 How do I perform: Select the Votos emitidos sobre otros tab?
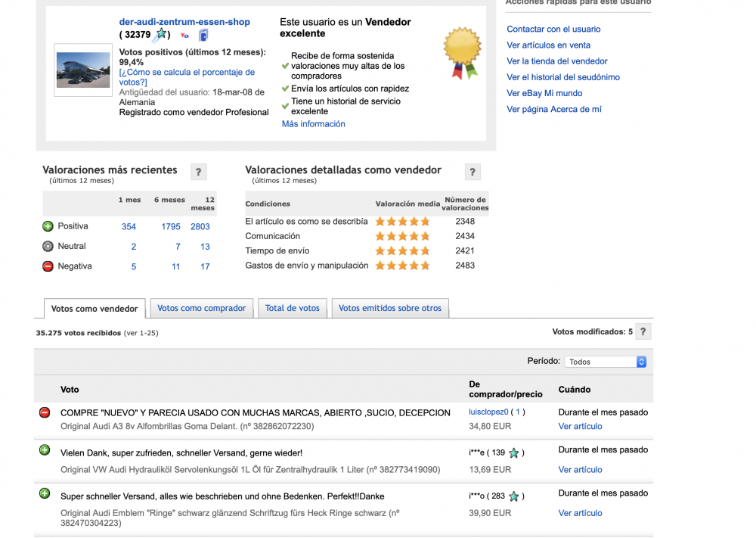(389, 308)
